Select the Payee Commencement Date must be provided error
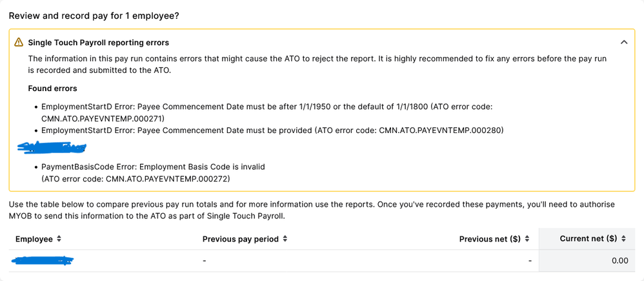 tap(272, 130)
